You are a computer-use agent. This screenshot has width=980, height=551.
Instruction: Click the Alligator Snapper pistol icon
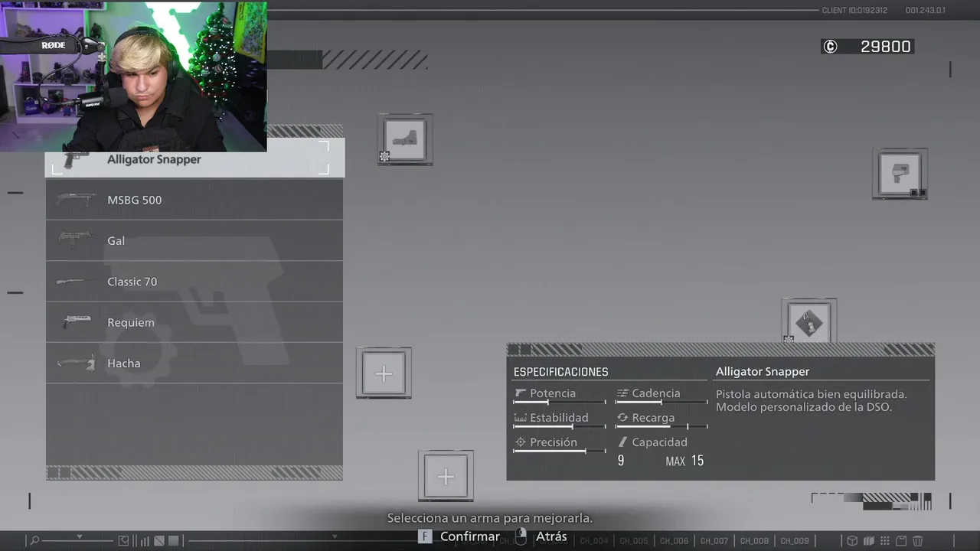pyautogui.click(x=75, y=159)
